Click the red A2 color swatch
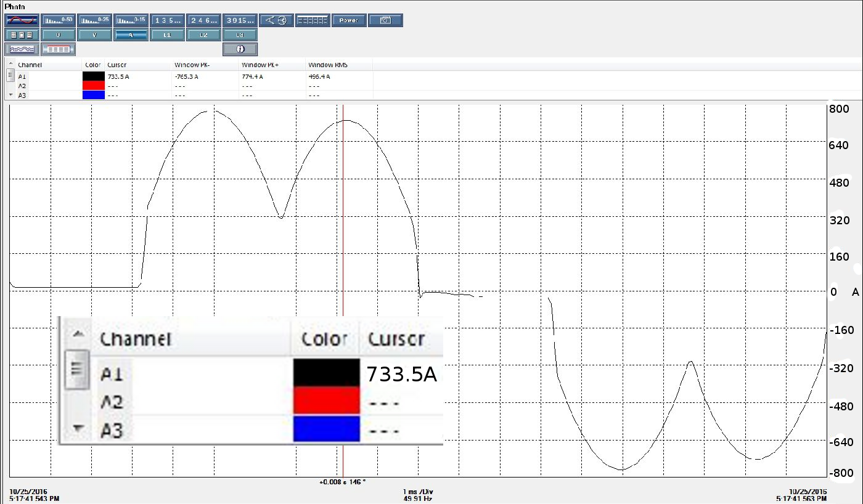 pyautogui.click(x=94, y=86)
